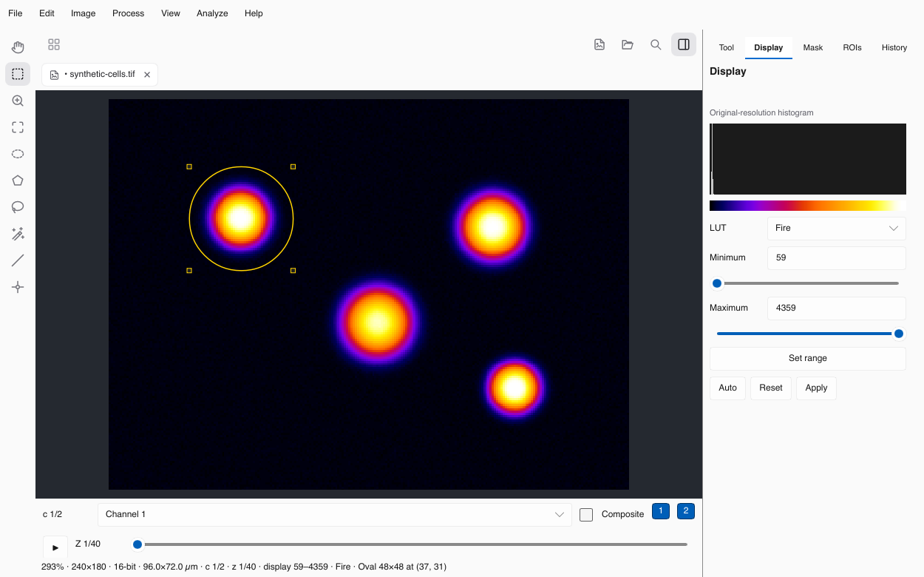Switch to synthetic-cells.tif document tab
924x577 pixels.
(x=100, y=75)
